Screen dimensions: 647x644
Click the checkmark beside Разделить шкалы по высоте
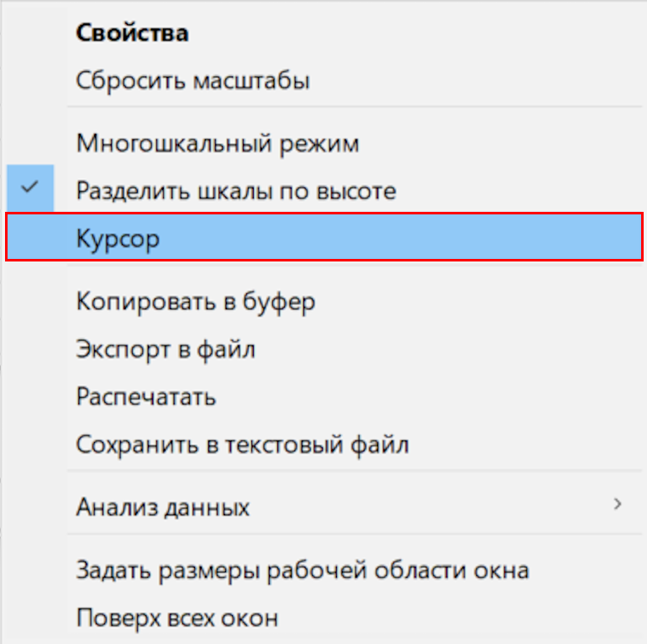tap(30, 188)
